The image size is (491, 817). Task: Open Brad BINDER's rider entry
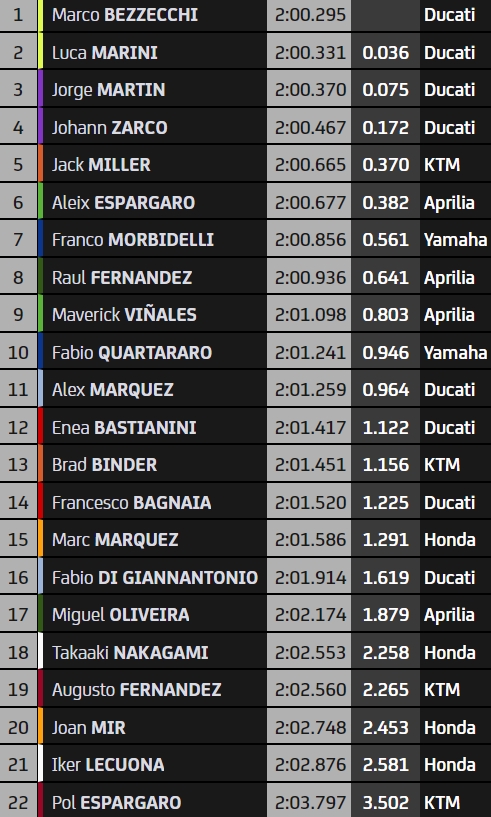pos(104,465)
